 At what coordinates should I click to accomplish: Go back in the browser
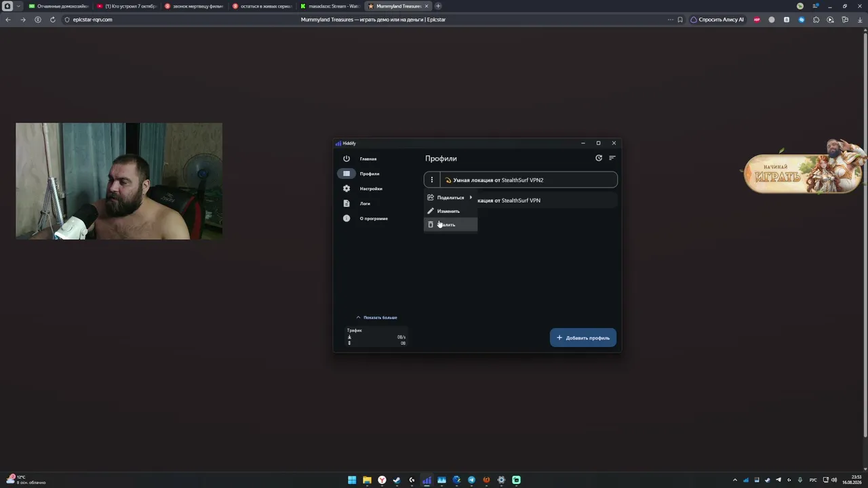pos(8,20)
